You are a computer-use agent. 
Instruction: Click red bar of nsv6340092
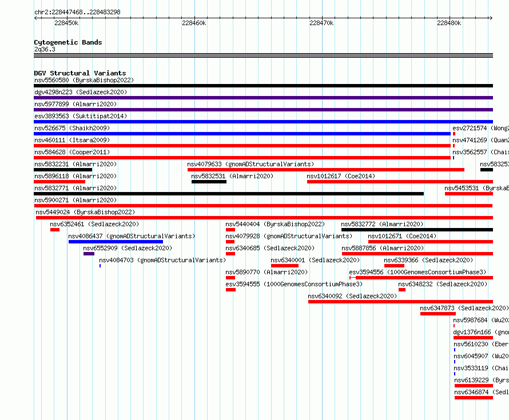coord(400,302)
